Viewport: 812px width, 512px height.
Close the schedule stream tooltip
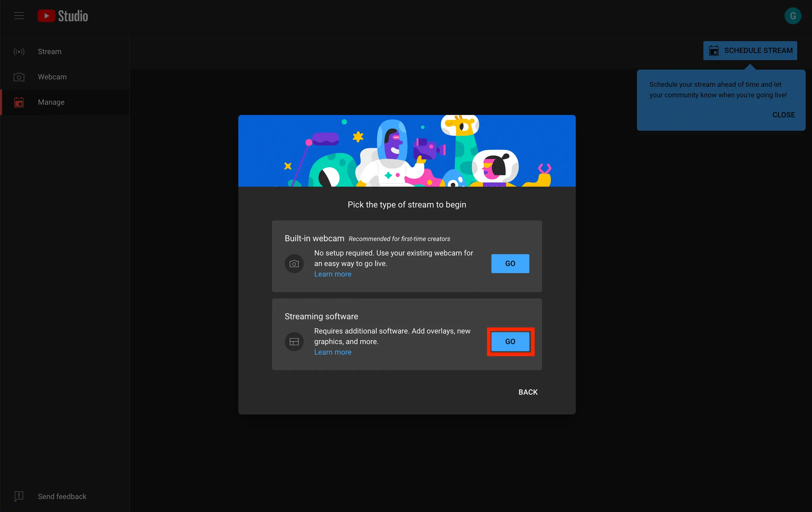coord(784,115)
